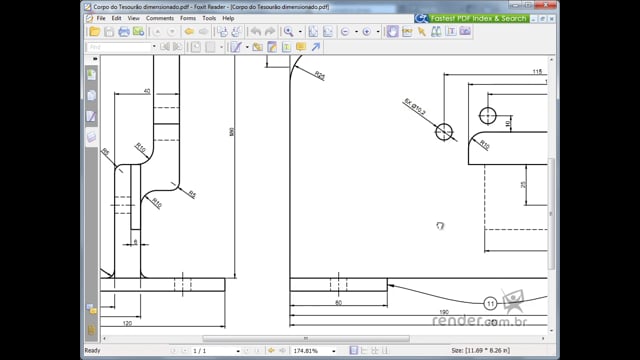Screen dimensions: 640x360
Task: Open the File menu
Action: click(x=101, y=18)
